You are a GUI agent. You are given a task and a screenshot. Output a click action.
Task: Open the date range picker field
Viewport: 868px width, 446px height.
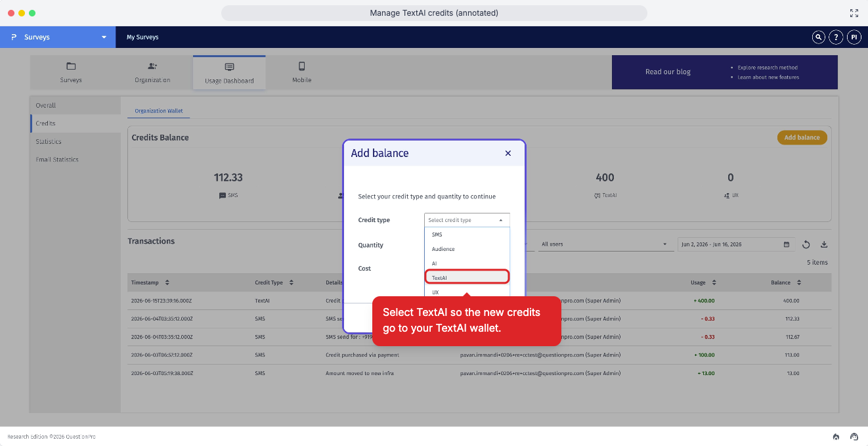736,244
